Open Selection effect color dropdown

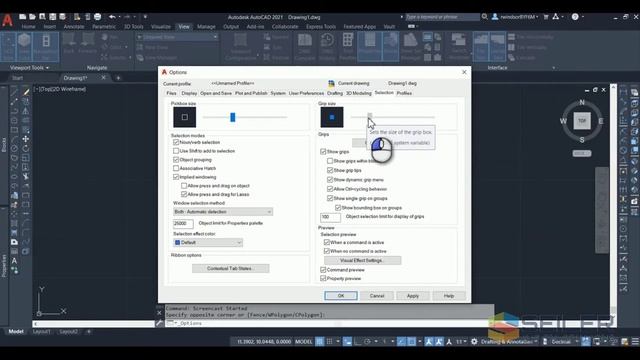[208, 242]
